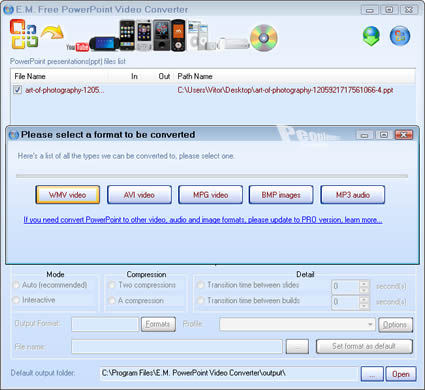Choose BMP images format

(281, 195)
